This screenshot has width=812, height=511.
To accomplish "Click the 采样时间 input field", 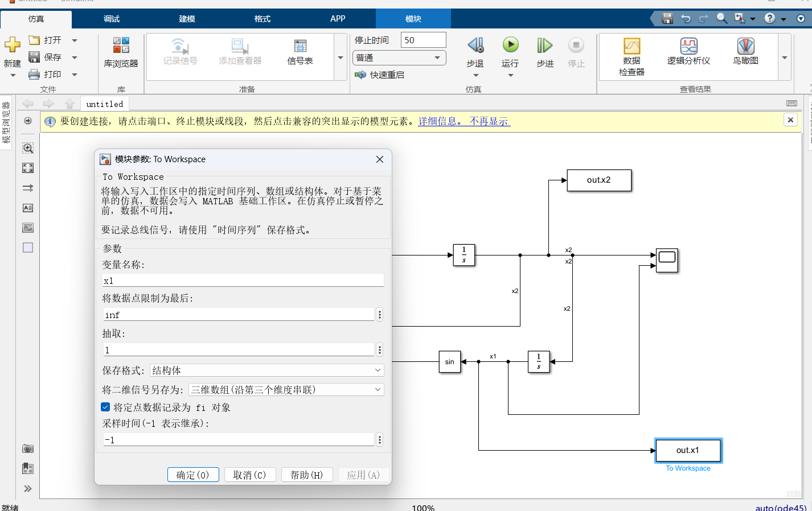I will pyautogui.click(x=239, y=439).
